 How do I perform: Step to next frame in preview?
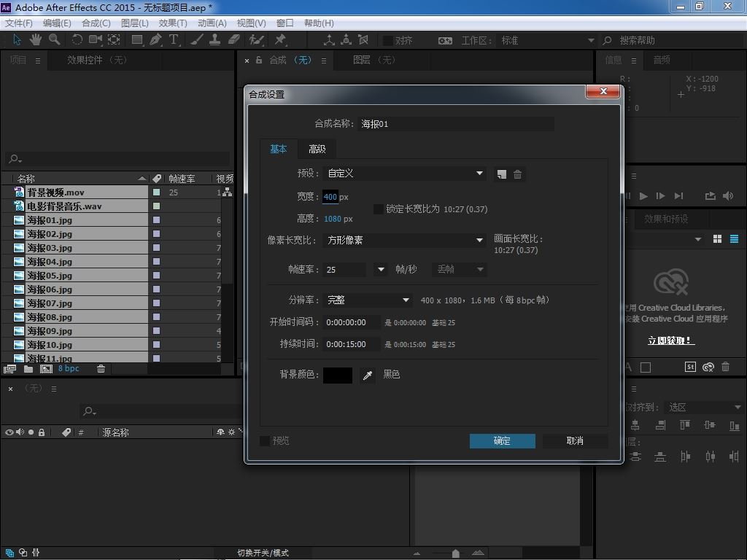pyautogui.click(x=660, y=195)
